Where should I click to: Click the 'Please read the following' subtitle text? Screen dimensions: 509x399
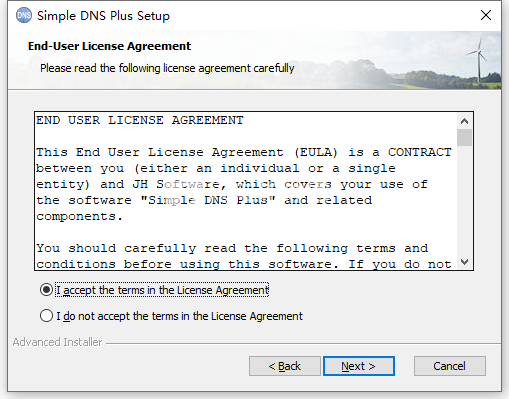pyautogui.click(x=167, y=68)
